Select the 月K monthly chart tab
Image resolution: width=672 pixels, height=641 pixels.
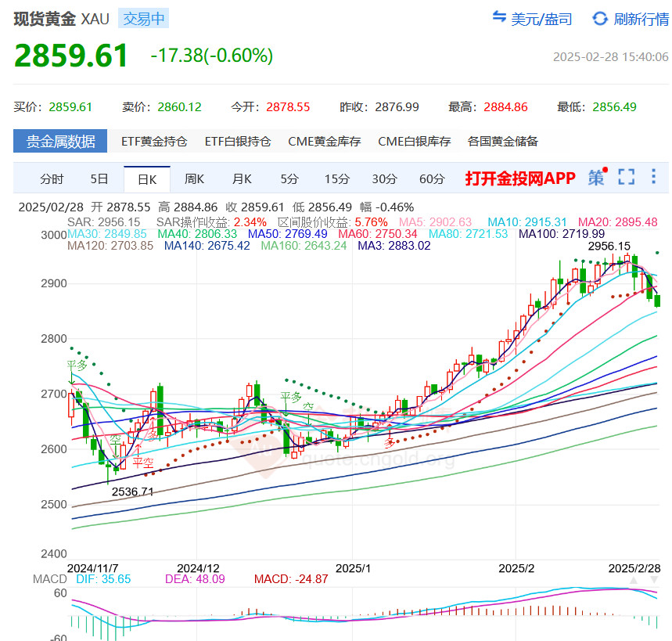[242, 179]
